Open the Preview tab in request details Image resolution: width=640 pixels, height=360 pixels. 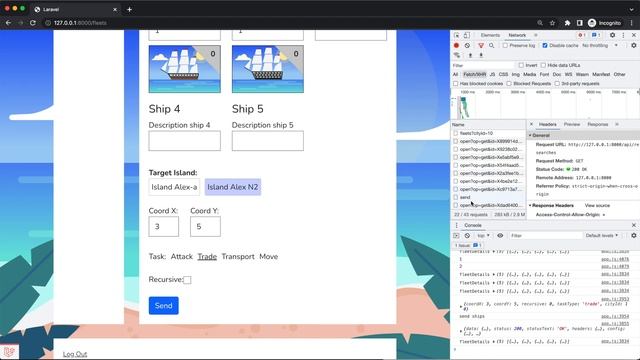coord(572,124)
